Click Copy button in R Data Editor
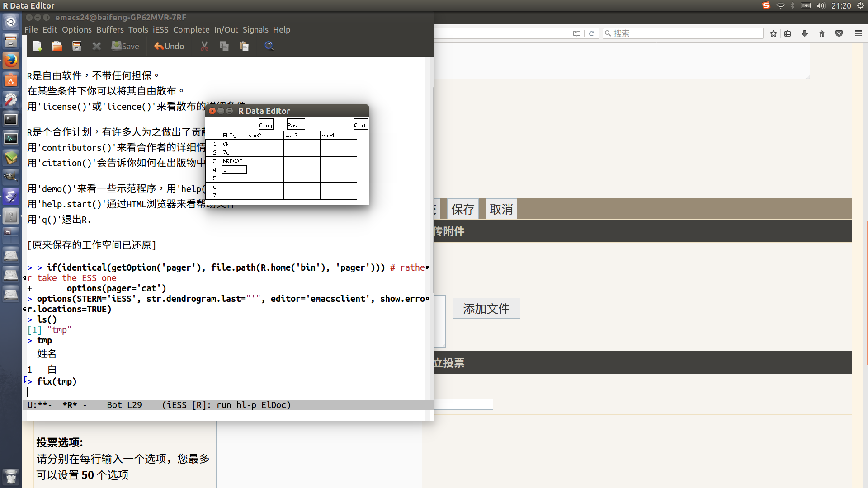Image resolution: width=868 pixels, height=488 pixels. [266, 124]
